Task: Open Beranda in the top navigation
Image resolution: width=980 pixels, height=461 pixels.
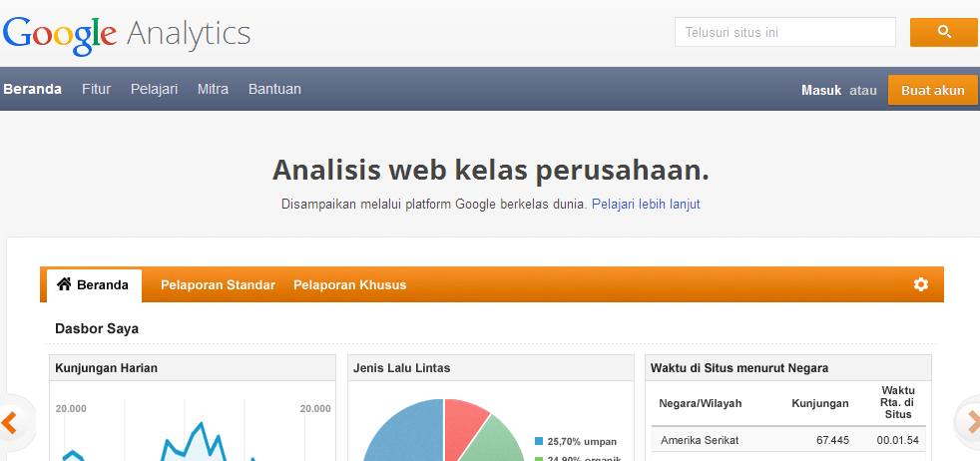Action: point(33,90)
